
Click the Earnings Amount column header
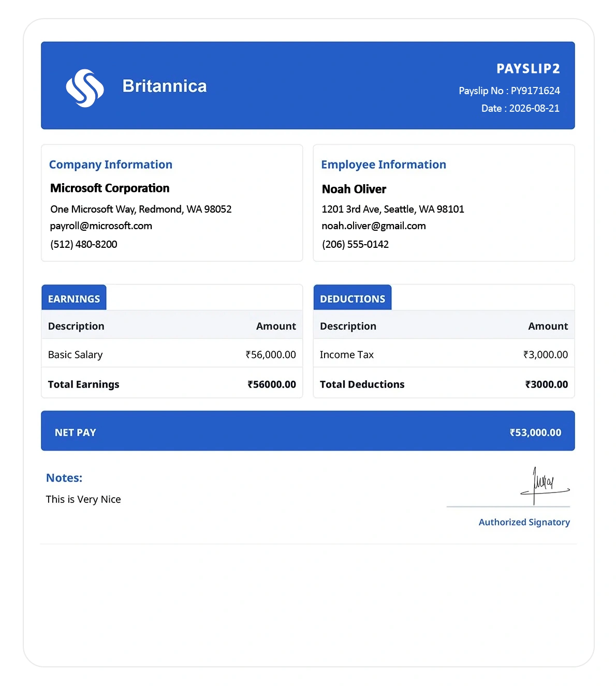click(x=276, y=326)
